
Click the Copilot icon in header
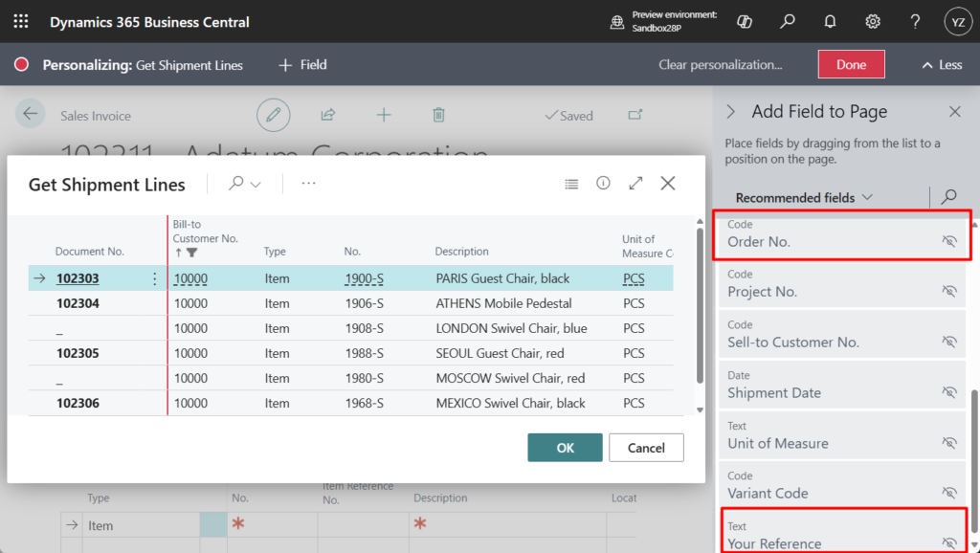[x=745, y=21]
